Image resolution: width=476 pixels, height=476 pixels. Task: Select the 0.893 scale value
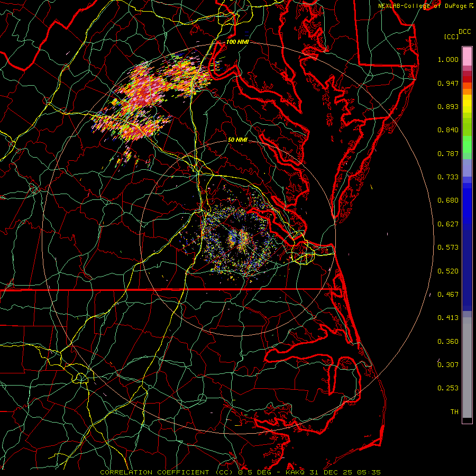pos(448,106)
